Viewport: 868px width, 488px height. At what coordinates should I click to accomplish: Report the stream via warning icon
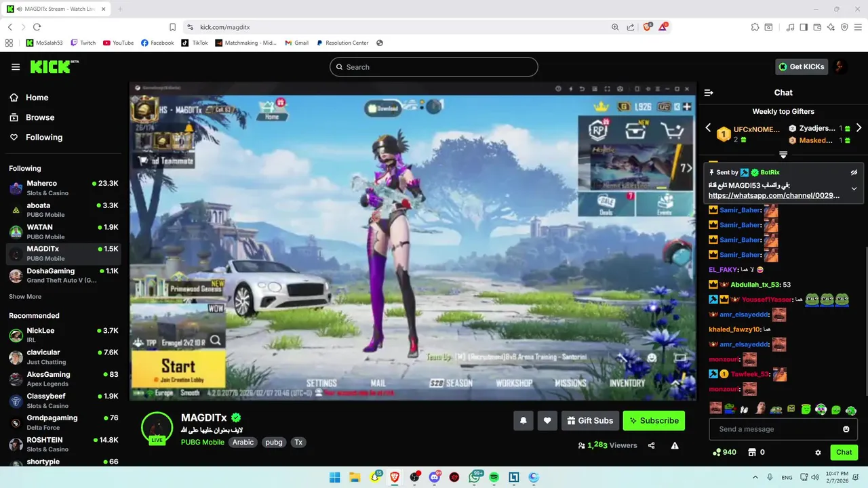pos(675,445)
